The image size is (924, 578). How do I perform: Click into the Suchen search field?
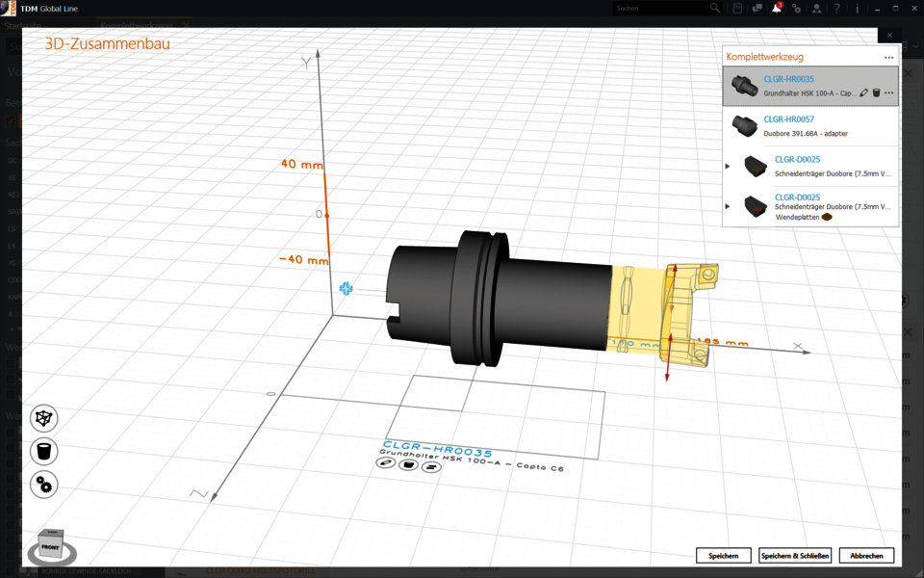(660, 9)
